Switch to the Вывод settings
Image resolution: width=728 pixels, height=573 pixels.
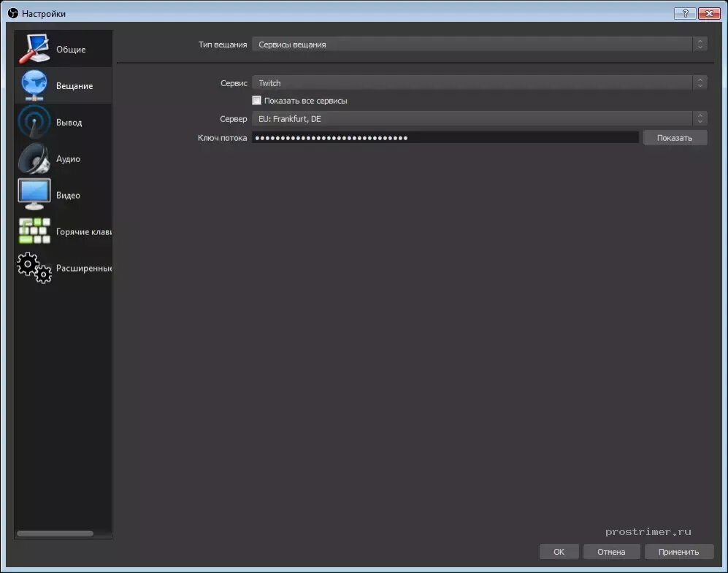(x=63, y=122)
